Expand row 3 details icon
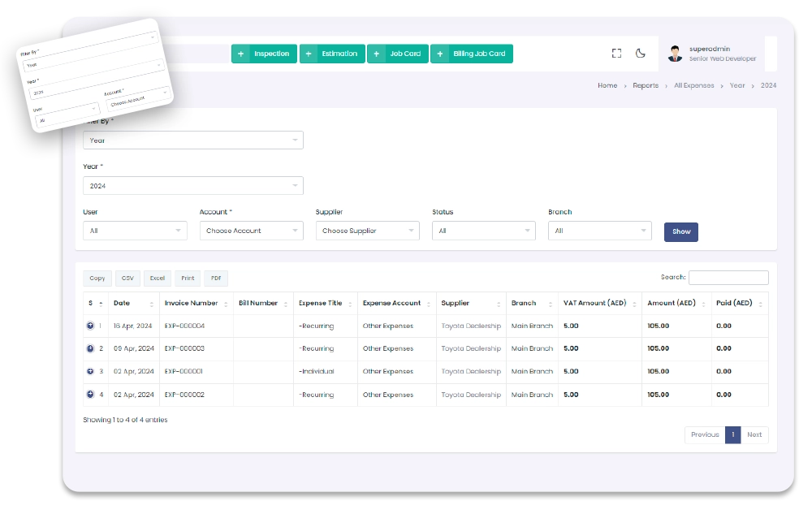The width and height of the screenshot is (812, 514). click(x=89, y=371)
